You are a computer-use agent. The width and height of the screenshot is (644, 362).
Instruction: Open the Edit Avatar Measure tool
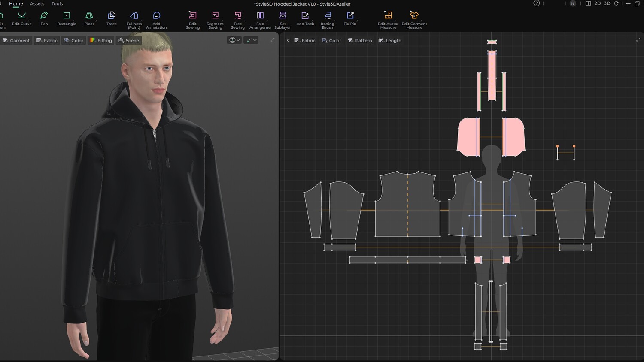(x=388, y=20)
